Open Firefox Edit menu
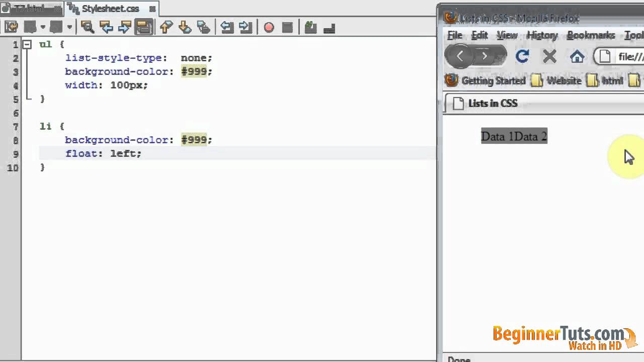 pos(479,35)
